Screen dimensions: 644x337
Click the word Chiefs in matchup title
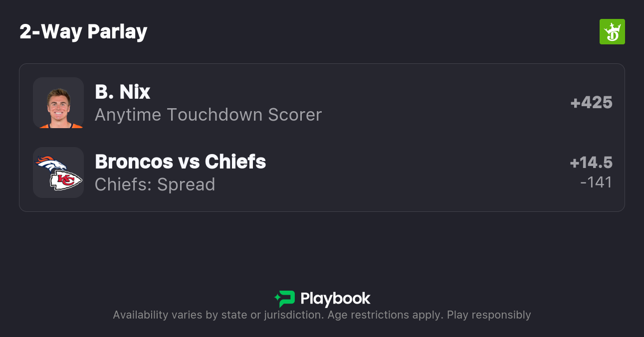point(235,162)
